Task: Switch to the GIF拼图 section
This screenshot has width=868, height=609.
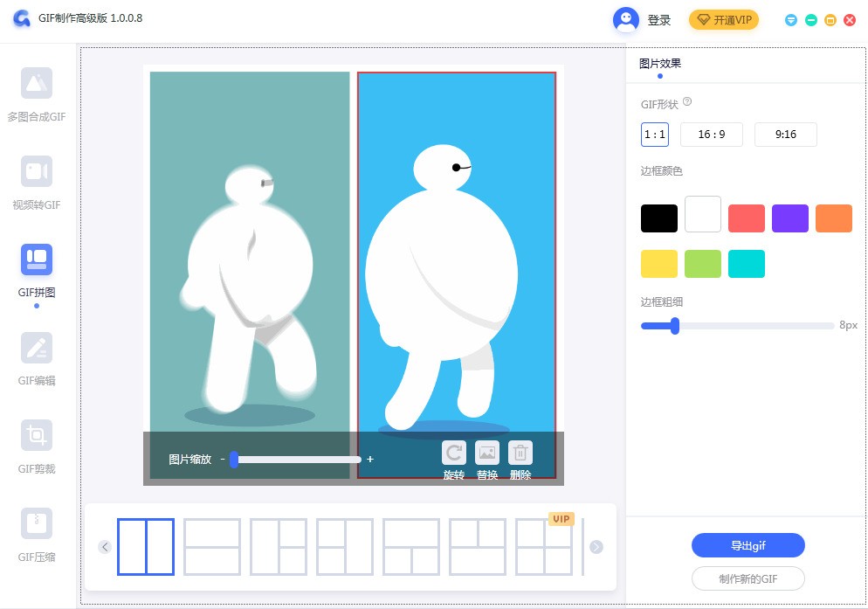Action: click(36, 269)
